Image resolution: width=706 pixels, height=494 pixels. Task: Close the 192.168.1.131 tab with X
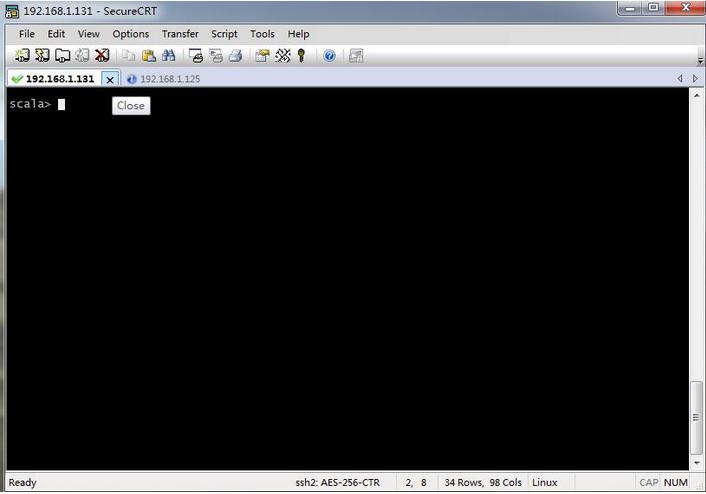[110, 80]
